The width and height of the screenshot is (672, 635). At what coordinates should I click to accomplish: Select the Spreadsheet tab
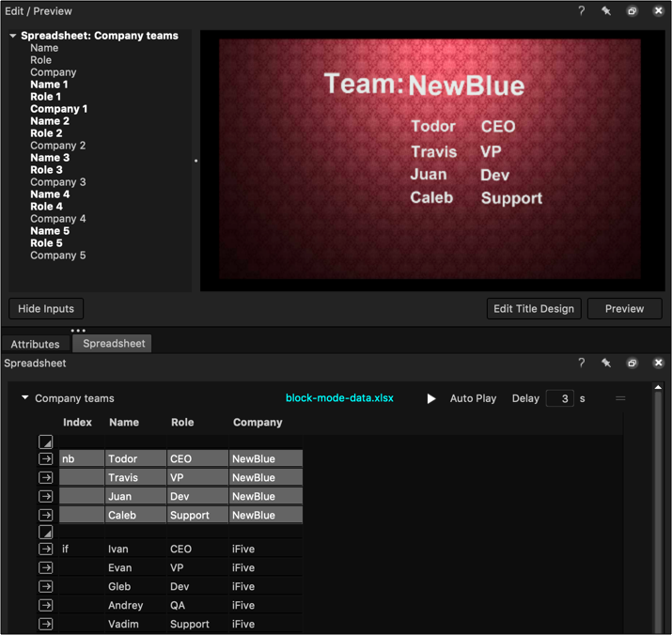click(112, 343)
